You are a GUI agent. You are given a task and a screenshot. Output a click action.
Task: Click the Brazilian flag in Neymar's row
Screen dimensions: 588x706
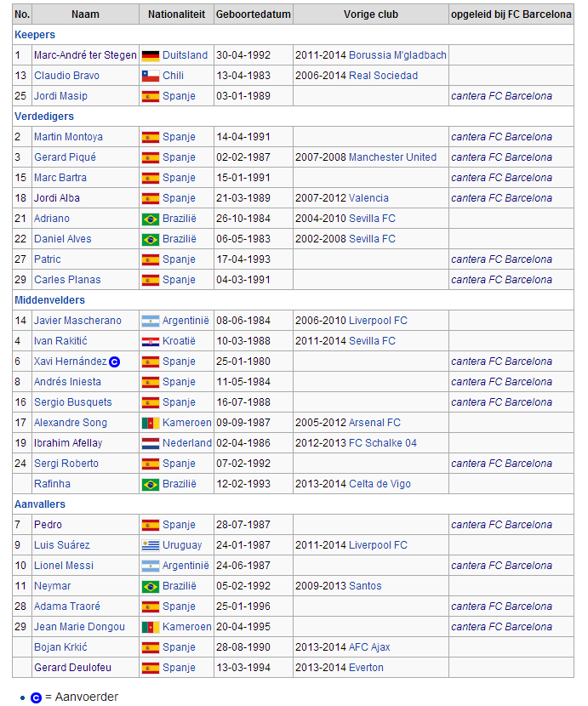pyautogui.click(x=151, y=587)
